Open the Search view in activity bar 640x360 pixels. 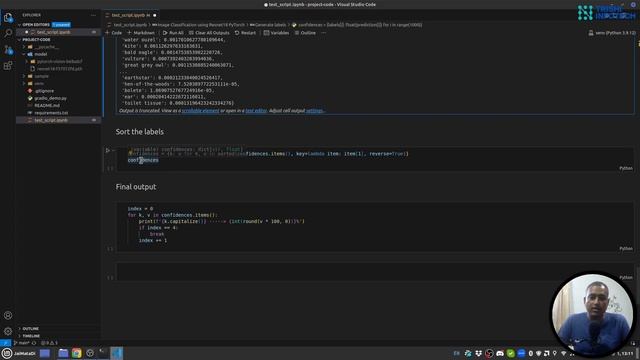8,33
